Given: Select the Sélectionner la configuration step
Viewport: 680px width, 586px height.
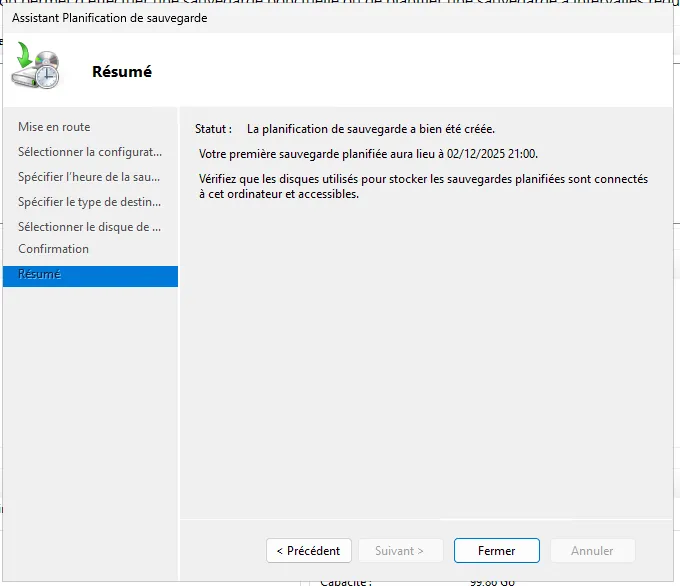Looking at the screenshot, I should coord(89,152).
